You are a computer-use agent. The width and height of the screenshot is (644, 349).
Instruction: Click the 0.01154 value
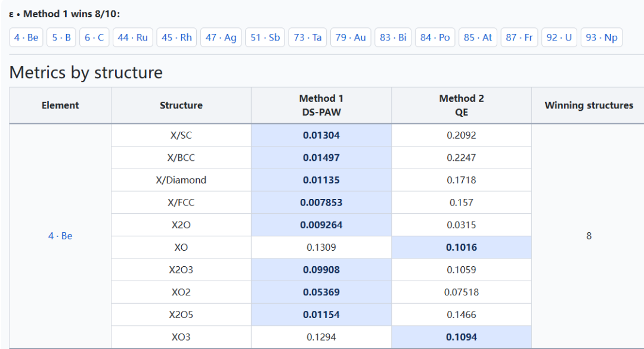pyautogui.click(x=321, y=314)
